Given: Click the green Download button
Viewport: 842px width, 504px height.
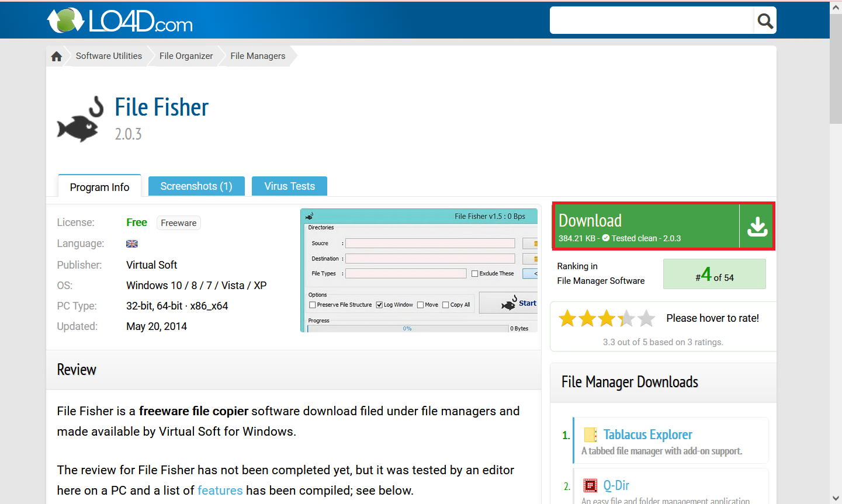Looking at the screenshot, I should [x=664, y=227].
